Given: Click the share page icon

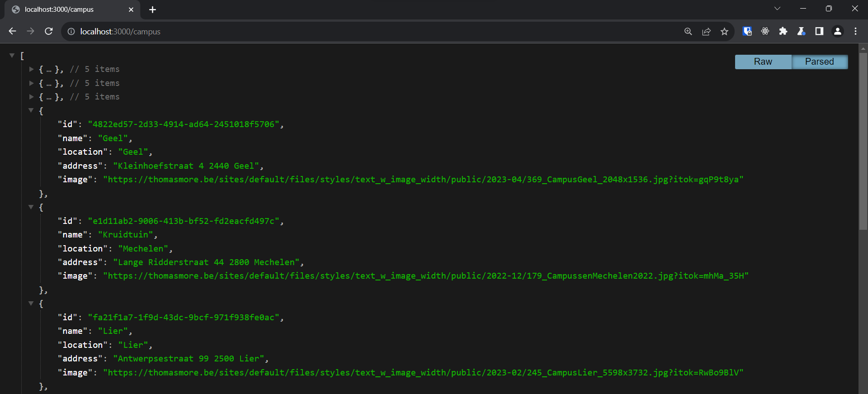Looking at the screenshot, I should [x=706, y=31].
